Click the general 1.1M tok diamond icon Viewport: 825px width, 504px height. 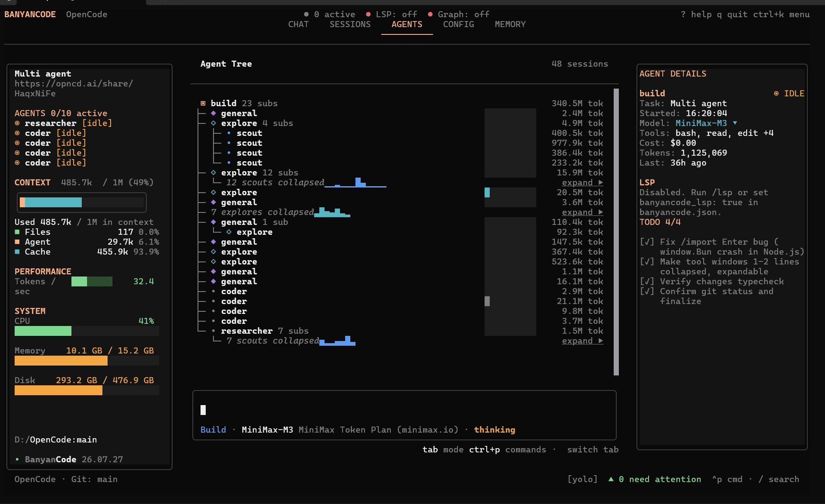213,271
